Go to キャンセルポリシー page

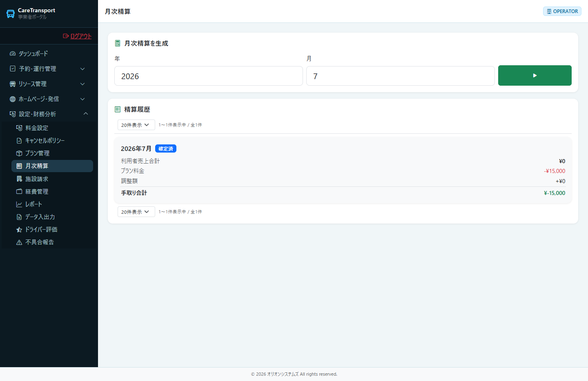52,141
